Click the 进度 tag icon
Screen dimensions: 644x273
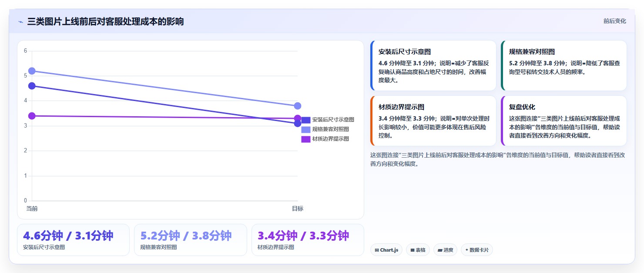tap(440, 250)
